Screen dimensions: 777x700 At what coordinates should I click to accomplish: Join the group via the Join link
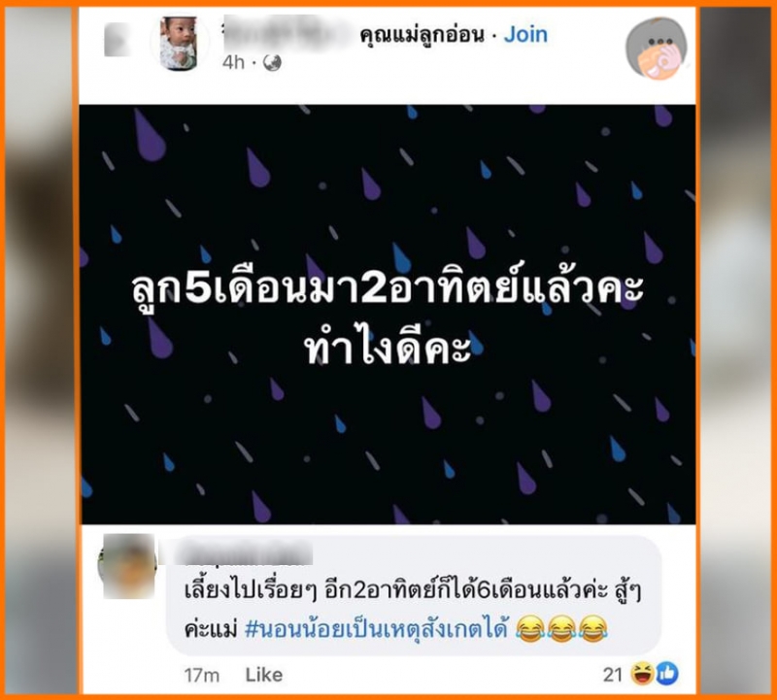coord(525,35)
